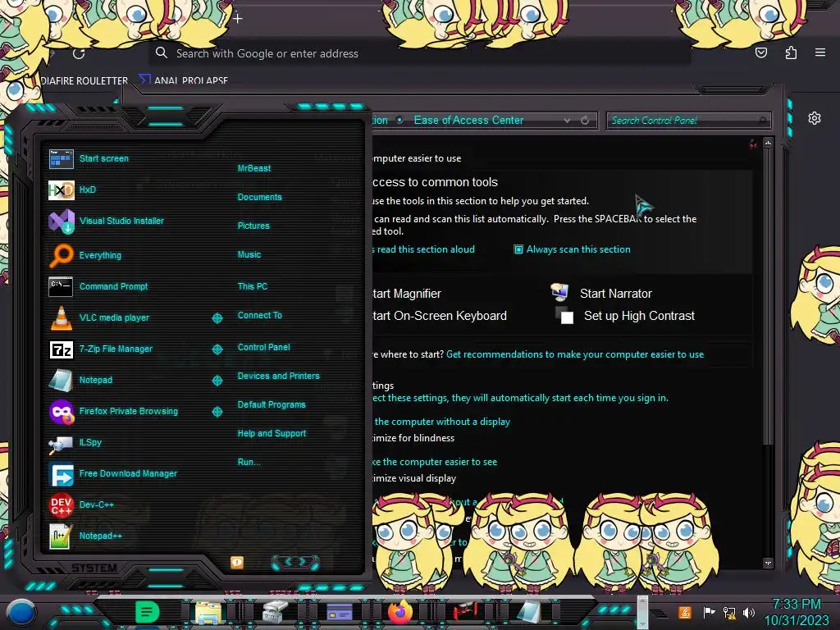Screen dimensions: 840x630
Task: Open Default Programs
Action: (271, 404)
